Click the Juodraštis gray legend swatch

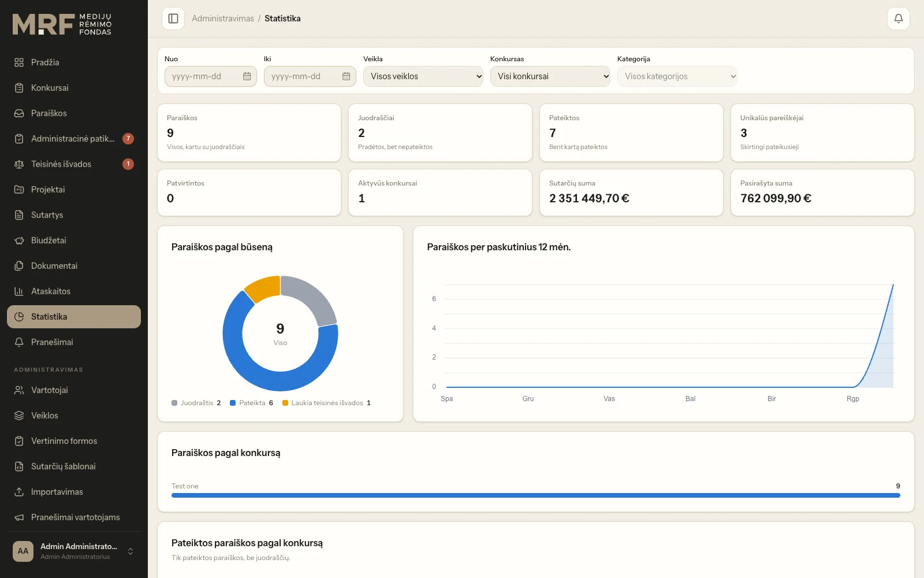pos(174,403)
